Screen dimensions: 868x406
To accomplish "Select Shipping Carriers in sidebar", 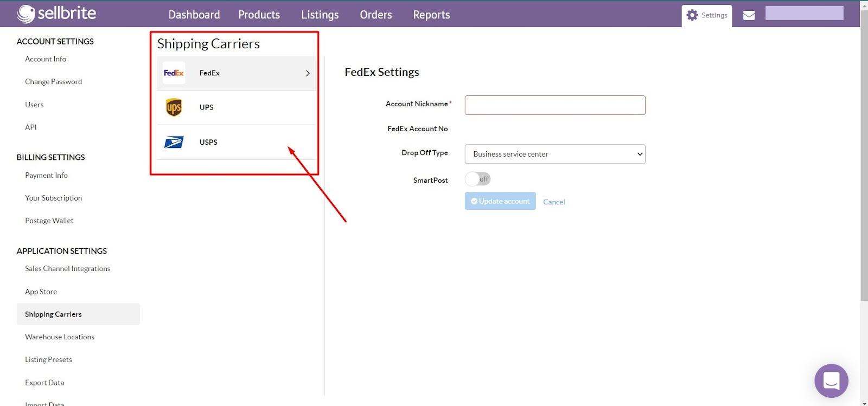I will (x=78, y=314).
